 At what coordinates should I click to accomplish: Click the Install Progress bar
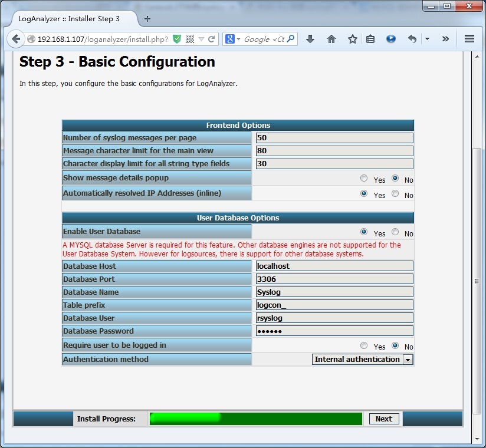tap(257, 419)
